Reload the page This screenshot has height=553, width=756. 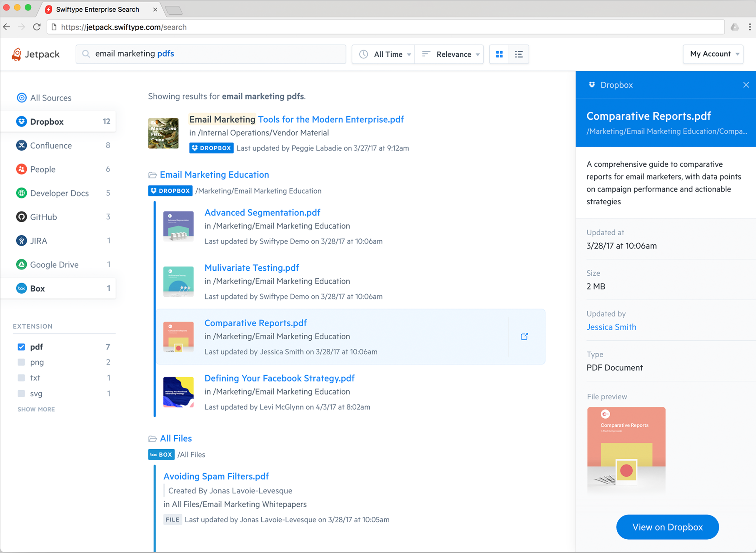tap(37, 27)
